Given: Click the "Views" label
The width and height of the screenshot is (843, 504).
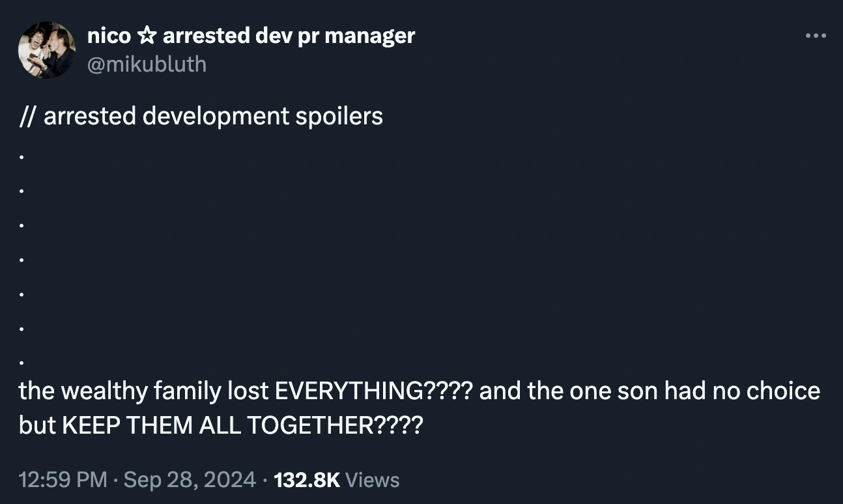Looking at the screenshot, I should [372, 480].
